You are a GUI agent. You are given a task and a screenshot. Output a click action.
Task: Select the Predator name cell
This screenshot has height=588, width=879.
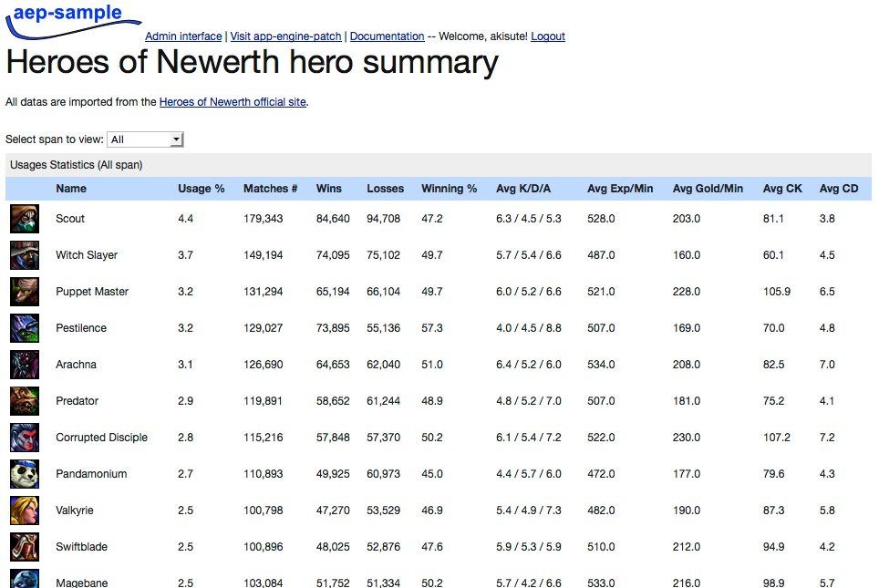click(x=77, y=401)
